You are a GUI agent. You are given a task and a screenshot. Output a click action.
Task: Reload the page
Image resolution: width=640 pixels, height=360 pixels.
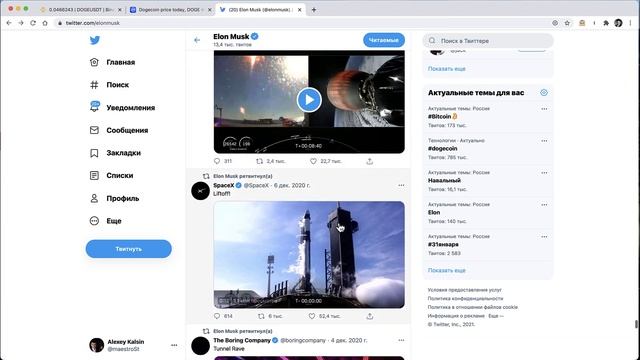pyautogui.click(x=33, y=23)
